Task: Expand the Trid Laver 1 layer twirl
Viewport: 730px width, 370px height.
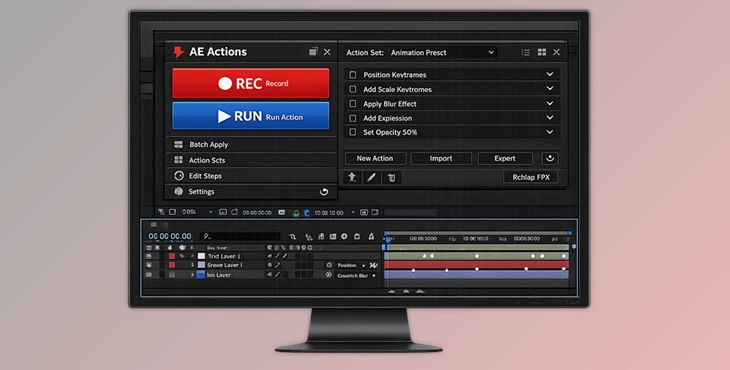Action: (192, 256)
